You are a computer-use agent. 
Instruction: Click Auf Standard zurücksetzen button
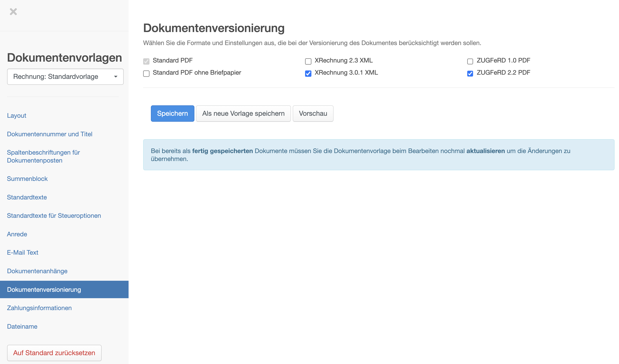tap(54, 353)
